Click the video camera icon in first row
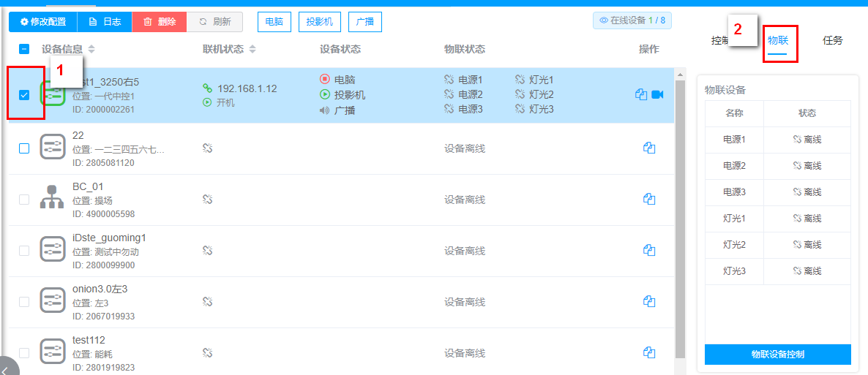 pyautogui.click(x=657, y=95)
